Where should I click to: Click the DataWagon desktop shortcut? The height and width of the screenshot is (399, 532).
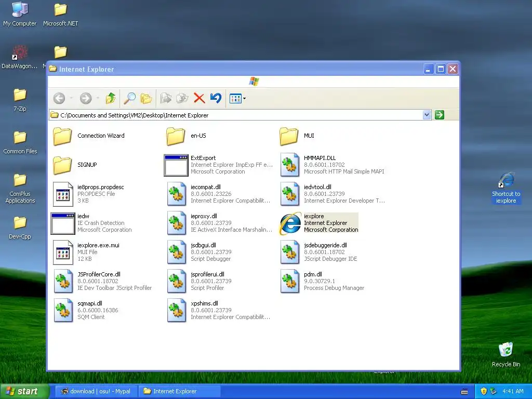[20, 57]
